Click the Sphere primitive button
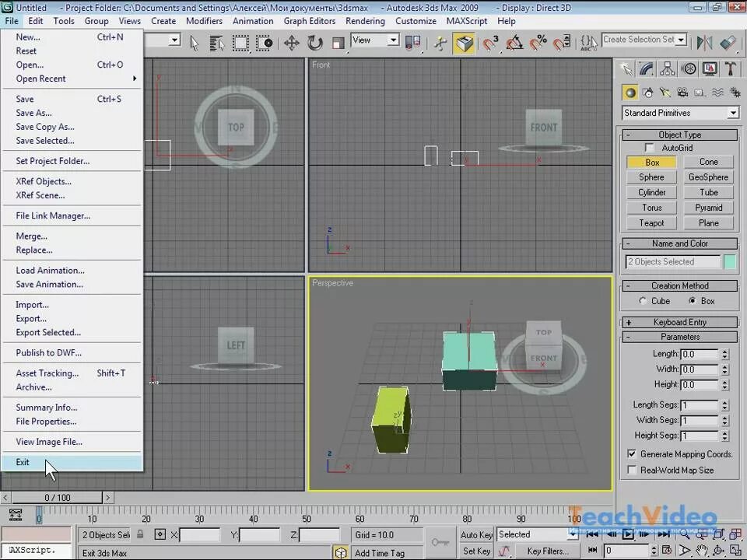This screenshot has width=747, height=560. point(651,177)
